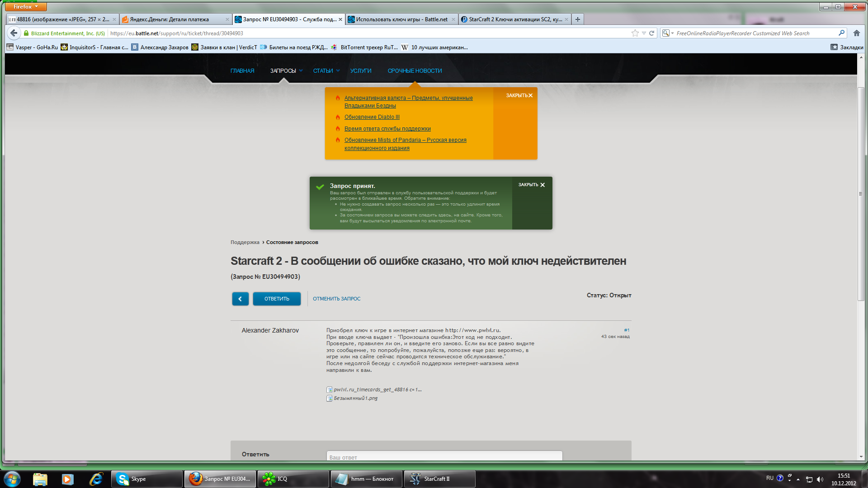
Task: Close the current Запрос support tab
Action: tap(340, 19)
